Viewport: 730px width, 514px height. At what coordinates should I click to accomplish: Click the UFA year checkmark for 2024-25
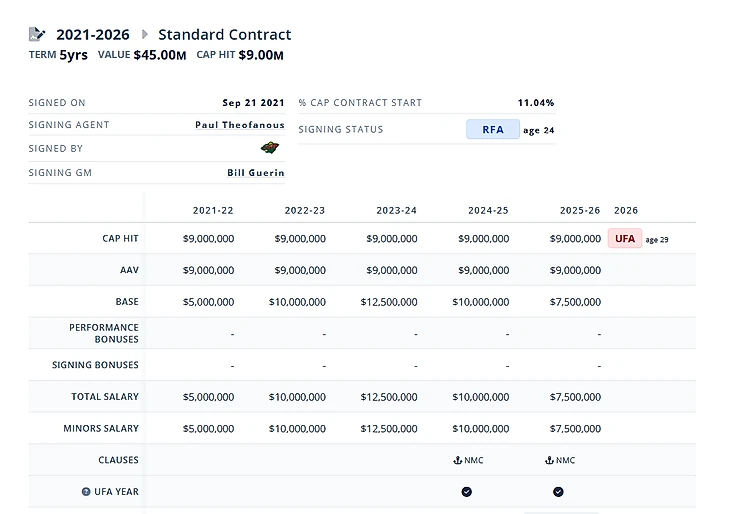coord(466,492)
